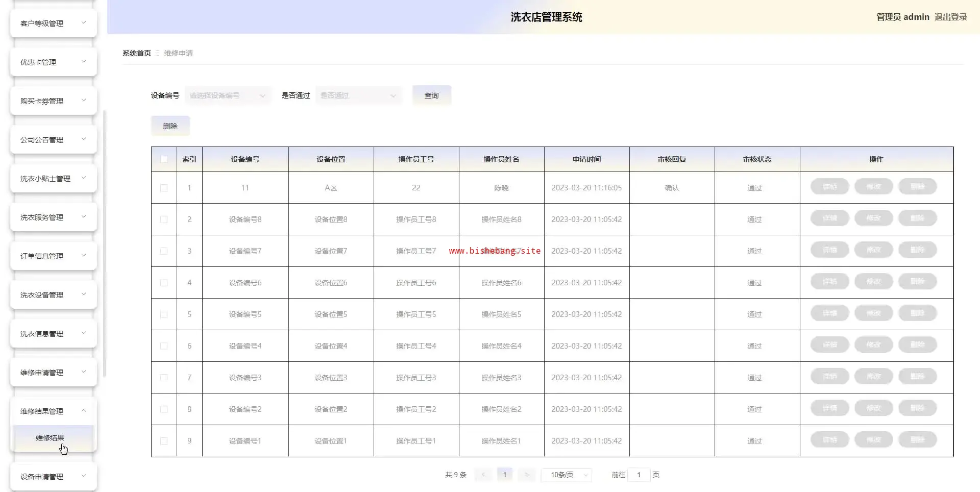The height and width of the screenshot is (492, 980).
Task: Click the chevron icon beside 洗衣设备管理
Action: click(x=84, y=294)
